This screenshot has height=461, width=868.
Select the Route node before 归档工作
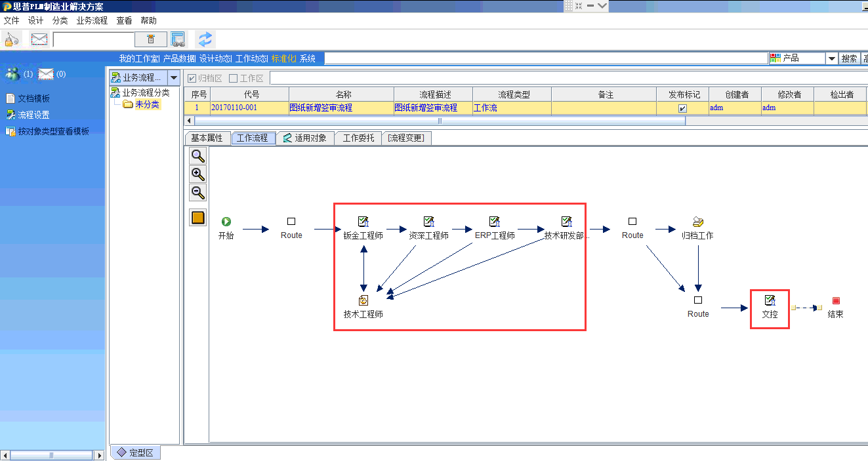[632, 228]
